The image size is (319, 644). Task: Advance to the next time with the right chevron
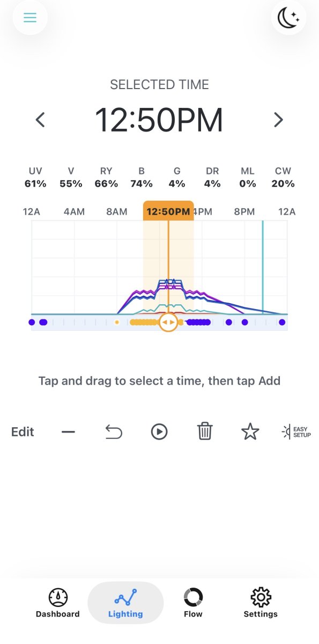pos(278,120)
